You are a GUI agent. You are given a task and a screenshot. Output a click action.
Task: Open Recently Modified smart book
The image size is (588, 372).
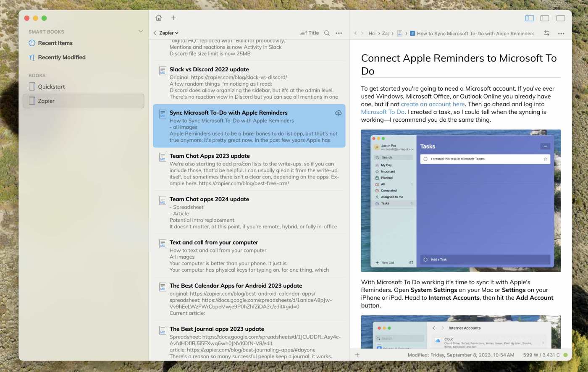pos(84,57)
